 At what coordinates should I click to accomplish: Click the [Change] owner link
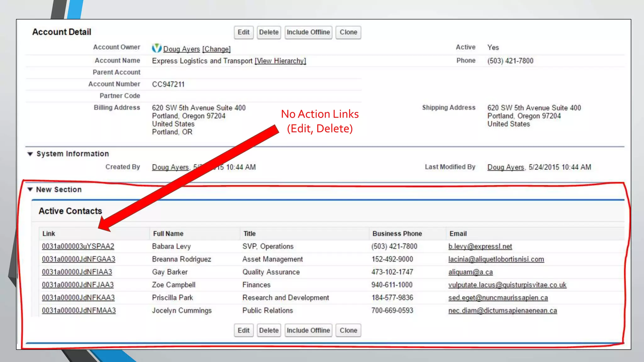(x=216, y=49)
